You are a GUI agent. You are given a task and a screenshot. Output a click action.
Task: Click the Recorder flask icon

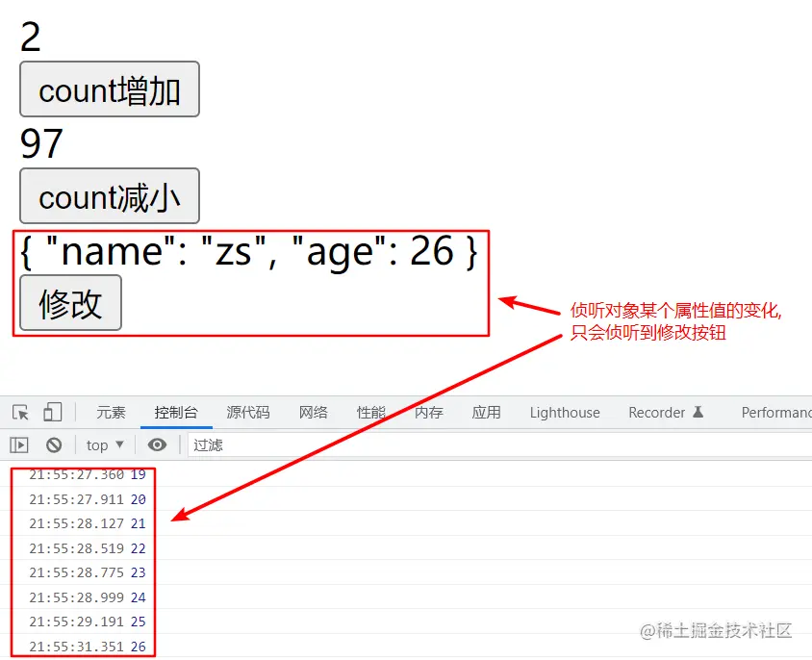[x=698, y=412]
